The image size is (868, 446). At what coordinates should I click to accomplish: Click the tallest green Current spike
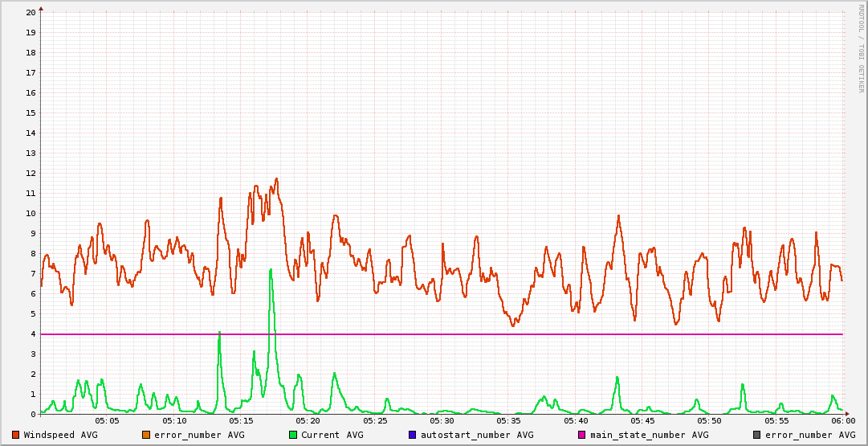pyautogui.click(x=271, y=270)
